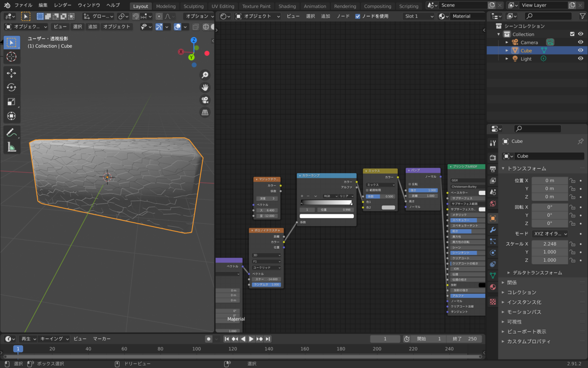Select the Select Box tool in viewport toolbar
Image resolution: width=588 pixels, height=368 pixels.
coord(11,43)
